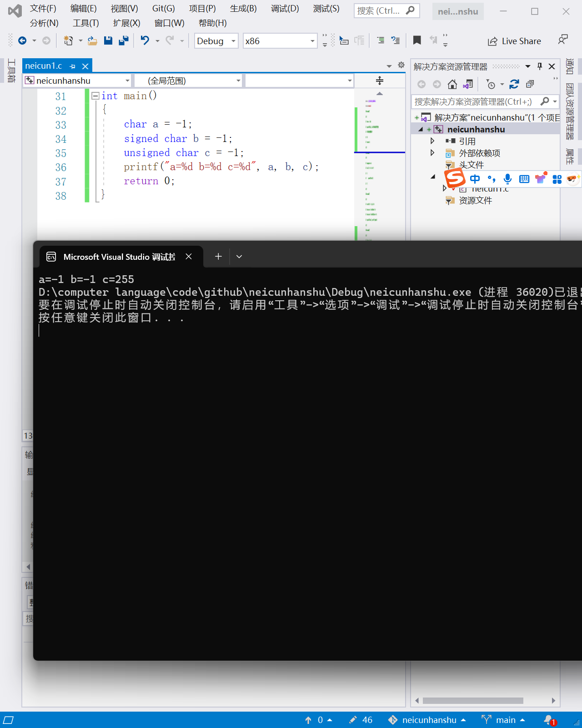
Task: Open the 扩展(X) menu
Action: click(x=127, y=23)
